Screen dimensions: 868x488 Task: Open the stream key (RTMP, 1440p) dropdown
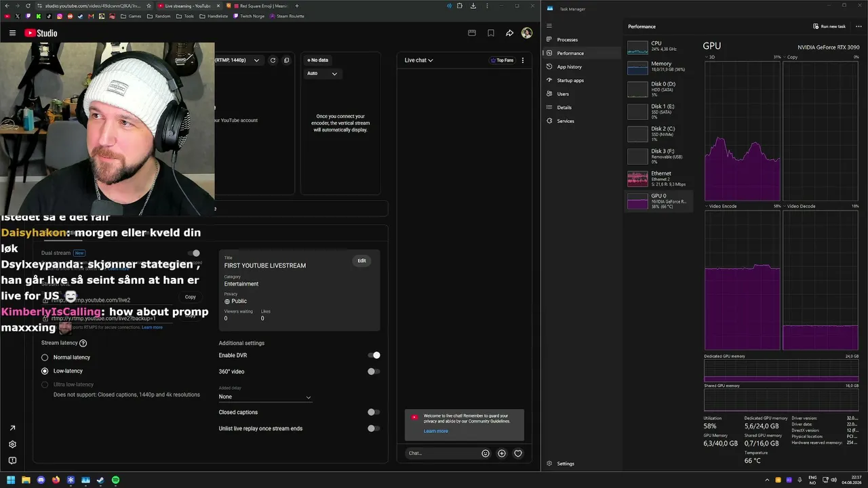click(238, 60)
